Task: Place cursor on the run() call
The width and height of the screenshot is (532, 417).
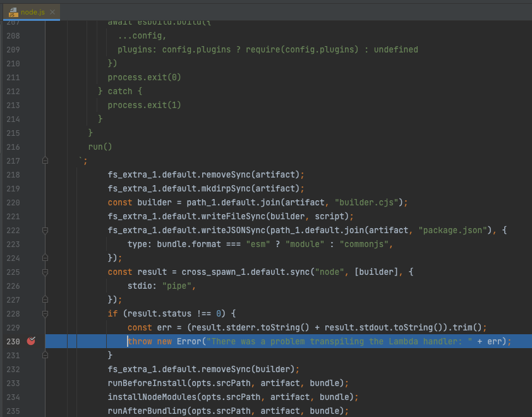Action: 99,147
